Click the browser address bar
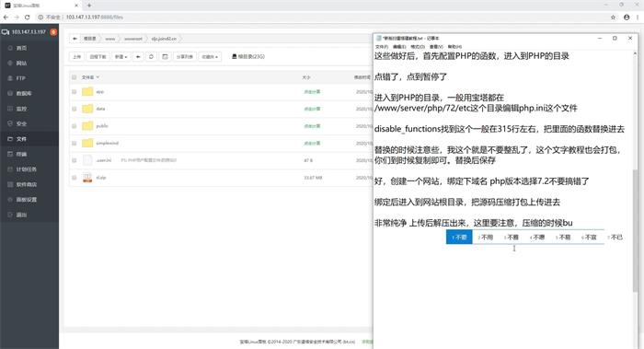Image resolution: width=644 pixels, height=349 pixels. (320, 17)
